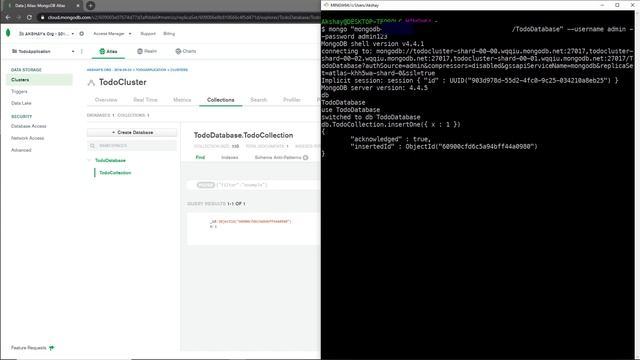This screenshot has width=640, height=360.
Task: Click the insertedId line in terminal
Action: 444,147
